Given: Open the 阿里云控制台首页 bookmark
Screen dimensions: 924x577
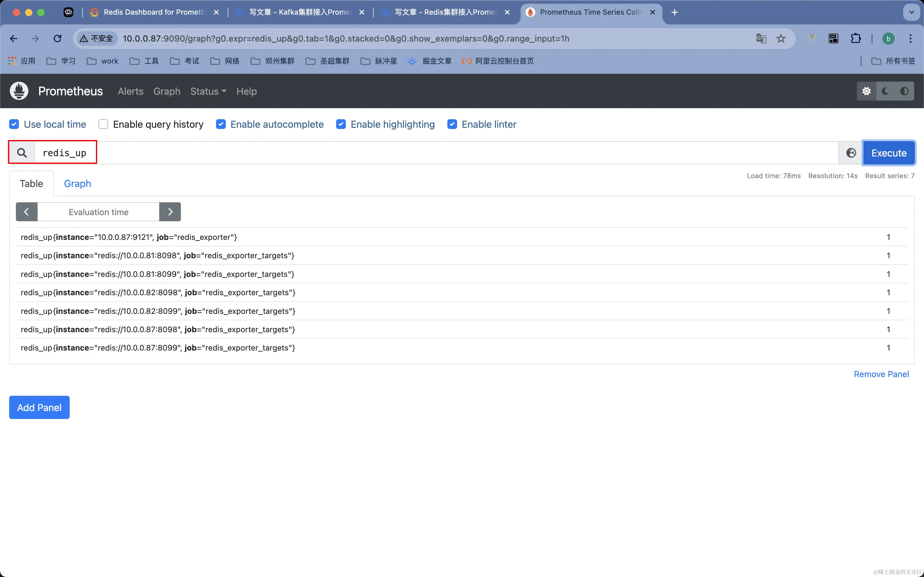Looking at the screenshot, I should click(497, 61).
